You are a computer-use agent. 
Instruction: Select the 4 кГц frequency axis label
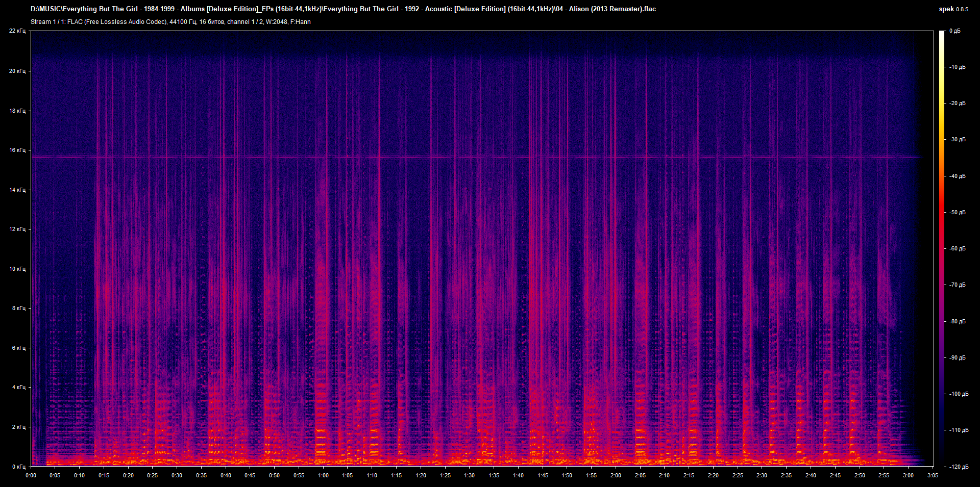pyautogui.click(x=19, y=387)
